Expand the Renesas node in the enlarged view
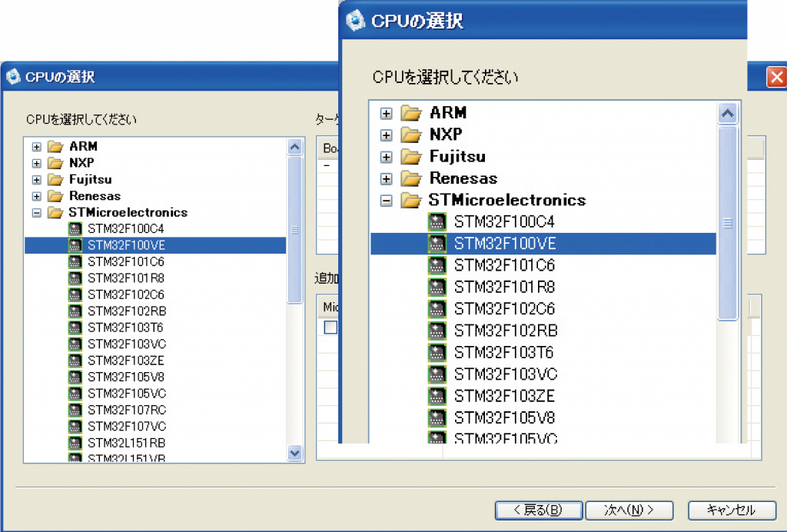 click(386, 178)
